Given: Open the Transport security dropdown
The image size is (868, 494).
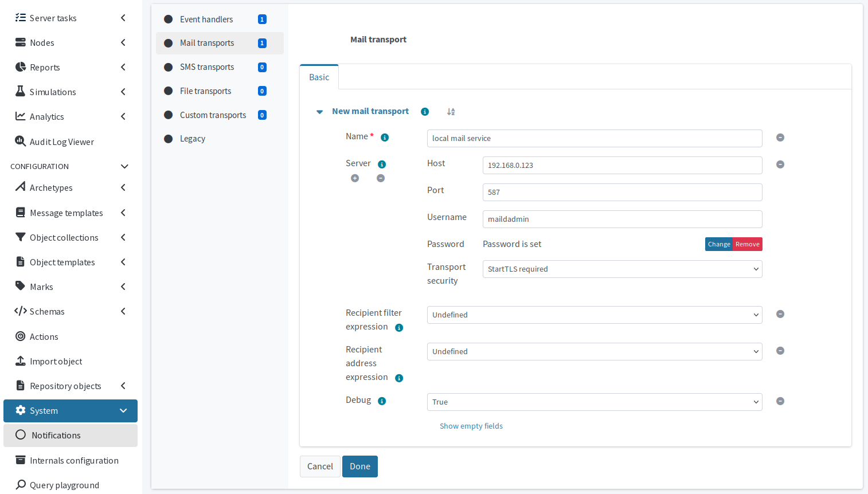Looking at the screenshot, I should 622,269.
